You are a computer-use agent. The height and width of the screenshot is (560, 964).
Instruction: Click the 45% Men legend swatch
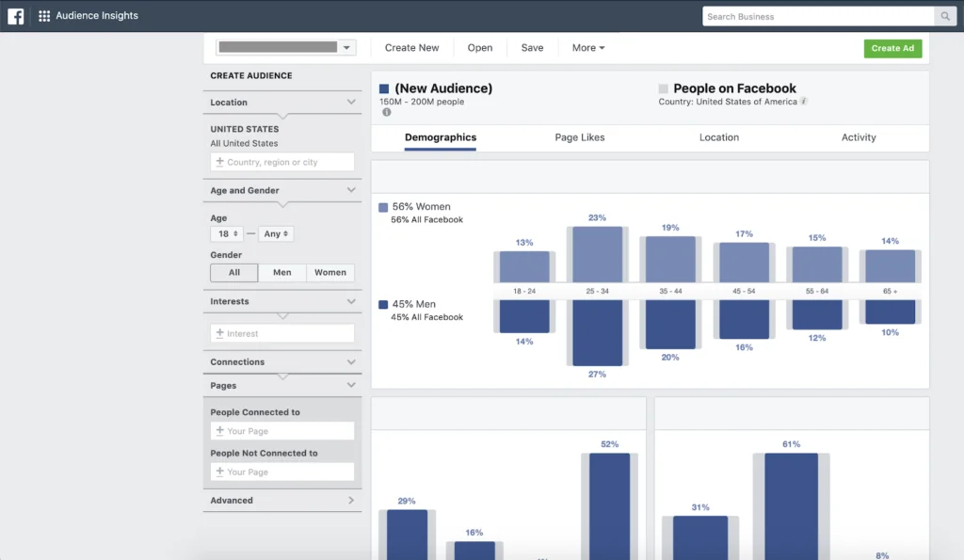click(383, 304)
